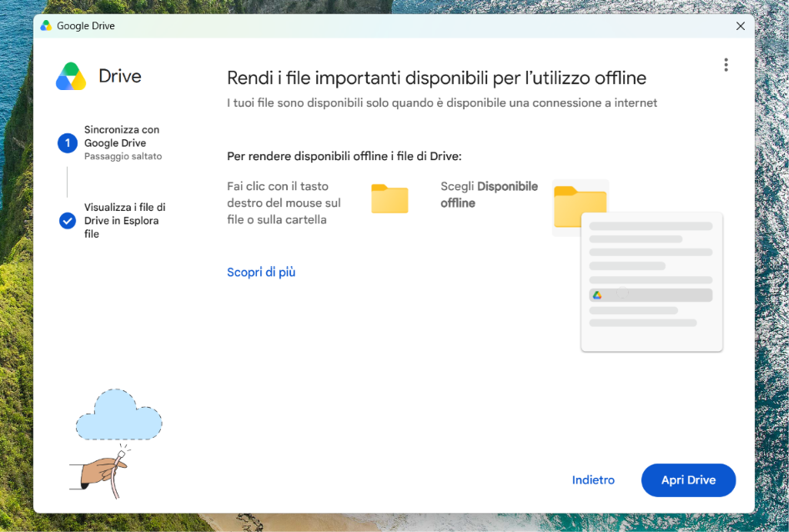This screenshot has height=532, width=789.
Task: Click the Google Drive title bar icon
Action: click(x=47, y=26)
